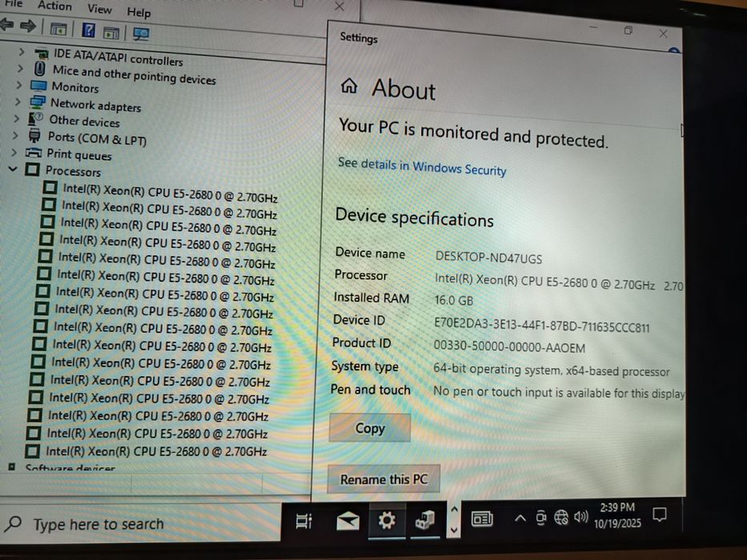This screenshot has height=560, width=747.
Task: Open the File menu in Device Manager
Action: coord(14,3)
